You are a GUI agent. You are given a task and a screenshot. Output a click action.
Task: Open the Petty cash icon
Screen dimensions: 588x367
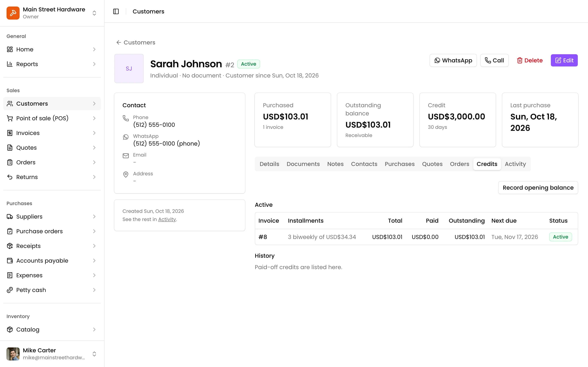[10, 290]
